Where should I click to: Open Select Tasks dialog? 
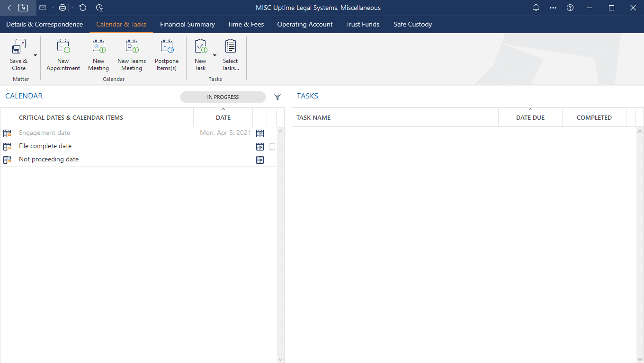230,55
